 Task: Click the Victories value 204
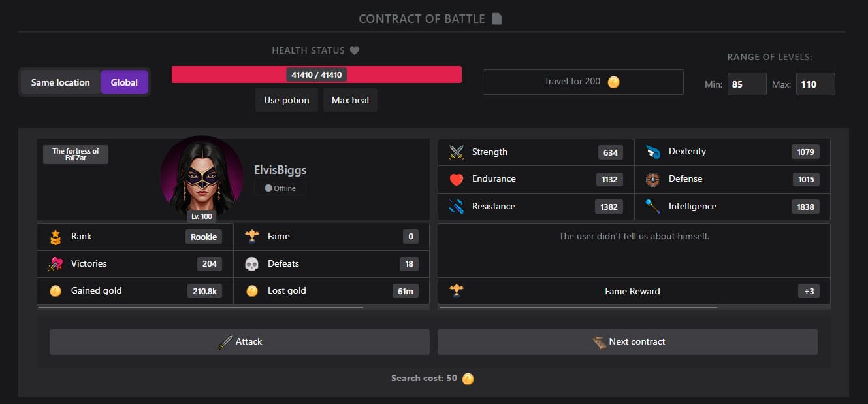pyautogui.click(x=210, y=264)
